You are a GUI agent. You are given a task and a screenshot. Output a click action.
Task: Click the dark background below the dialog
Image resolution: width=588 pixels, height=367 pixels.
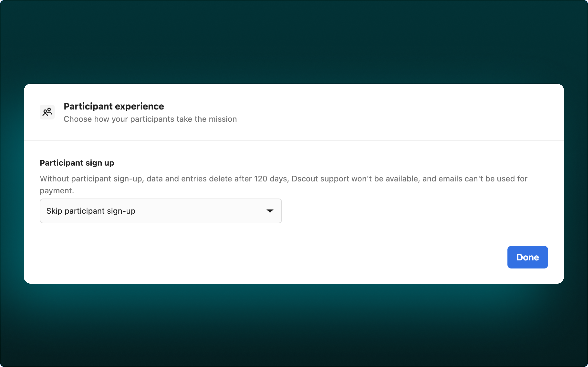[x=294, y=325]
